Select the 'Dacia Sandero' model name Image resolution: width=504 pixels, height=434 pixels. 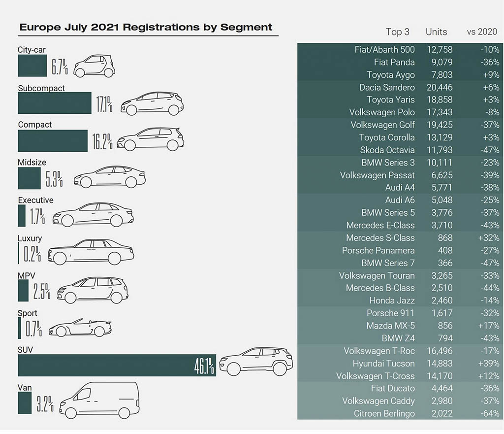pyautogui.click(x=387, y=87)
